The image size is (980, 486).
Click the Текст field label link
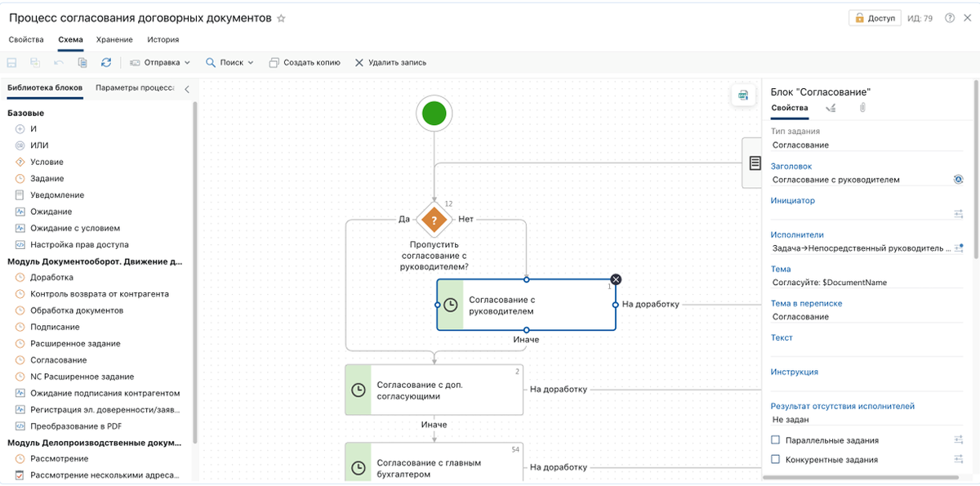782,337
